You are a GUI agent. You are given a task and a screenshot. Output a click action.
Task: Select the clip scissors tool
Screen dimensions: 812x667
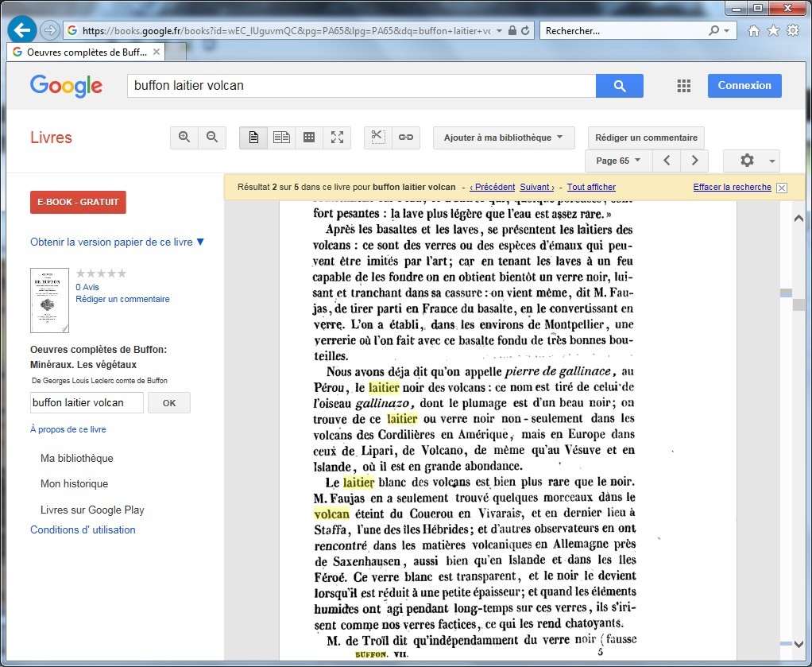click(378, 138)
